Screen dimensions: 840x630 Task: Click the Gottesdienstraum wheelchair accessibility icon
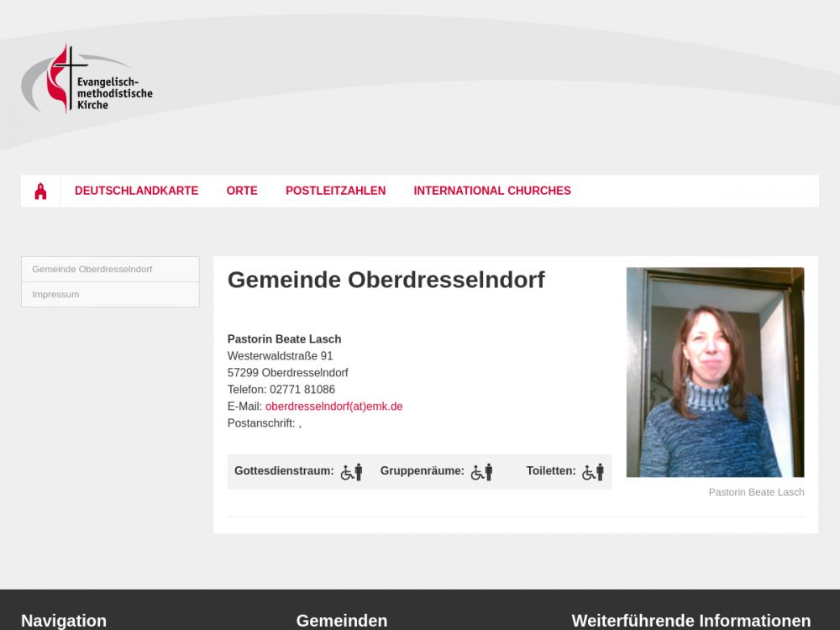(x=351, y=472)
